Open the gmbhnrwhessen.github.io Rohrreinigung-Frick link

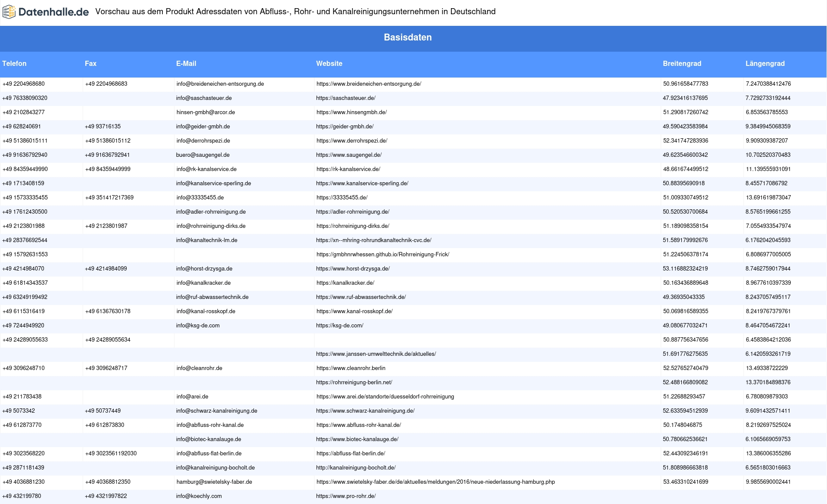[x=382, y=255]
